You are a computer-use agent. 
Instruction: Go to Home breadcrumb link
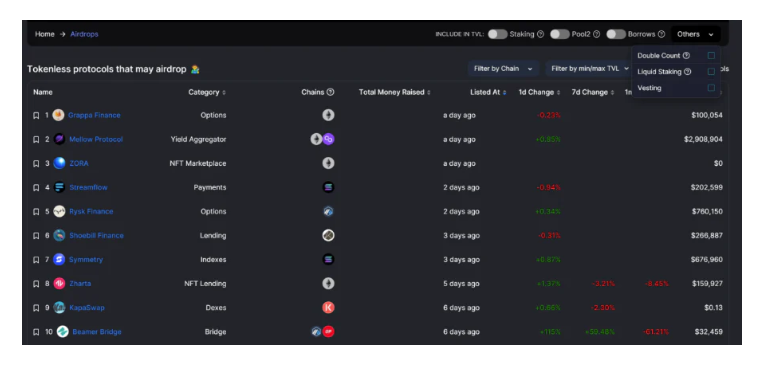(44, 34)
